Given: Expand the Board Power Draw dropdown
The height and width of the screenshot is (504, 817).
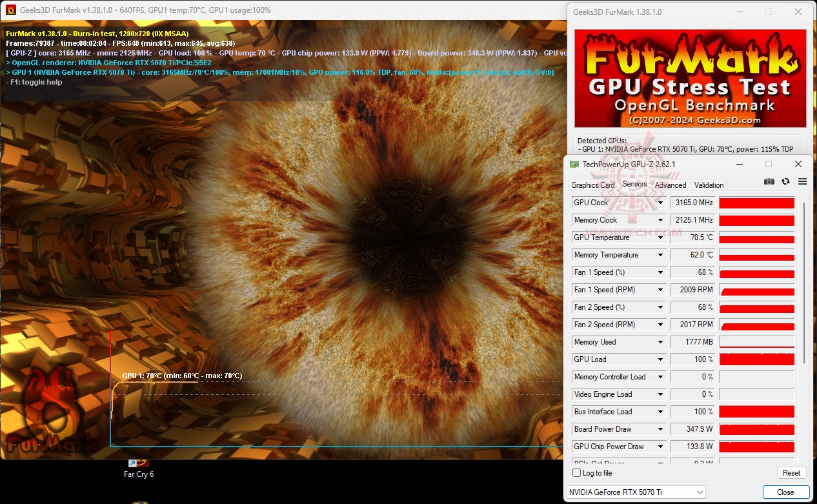Looking at the screenshot, I should (660, 429).
